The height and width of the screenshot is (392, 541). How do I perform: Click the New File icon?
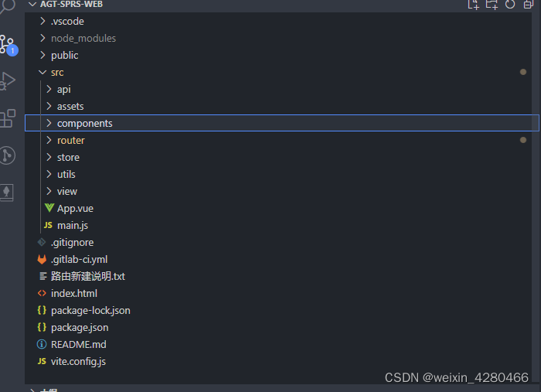pyautogui.click(x=473, y=5)
